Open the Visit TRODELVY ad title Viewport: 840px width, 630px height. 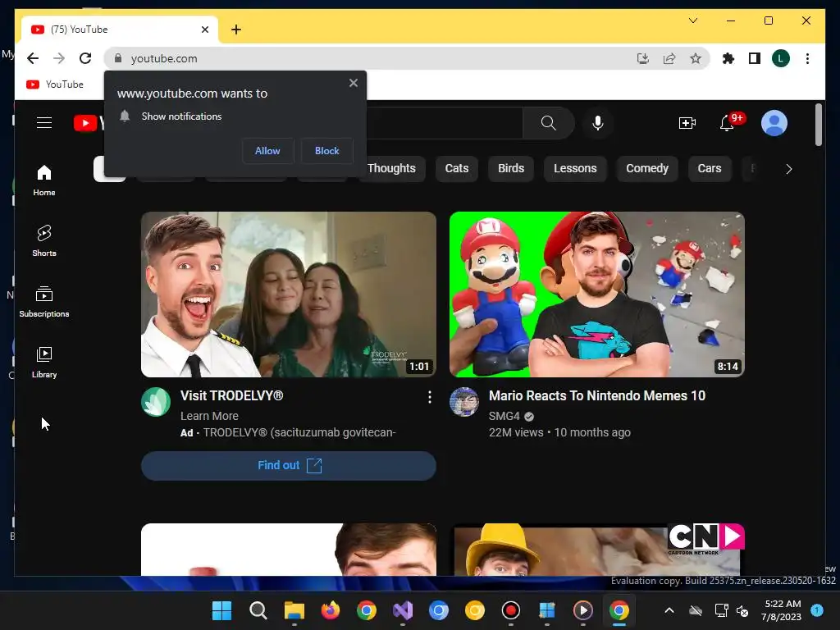point(231,396)
